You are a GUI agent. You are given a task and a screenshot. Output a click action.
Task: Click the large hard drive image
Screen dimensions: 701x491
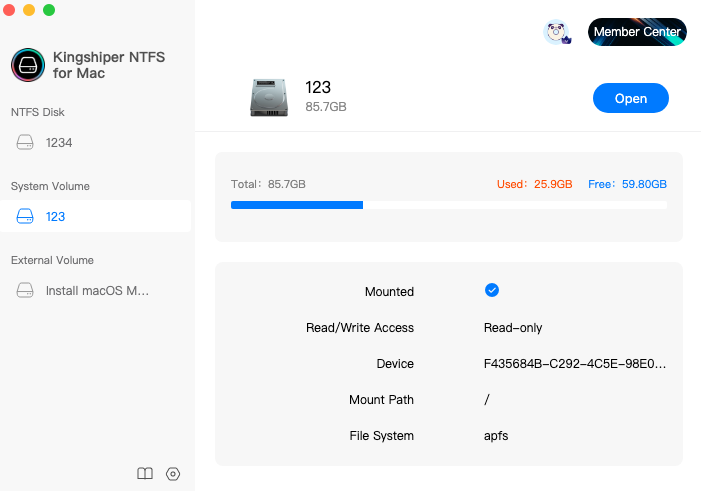(269, 97)
